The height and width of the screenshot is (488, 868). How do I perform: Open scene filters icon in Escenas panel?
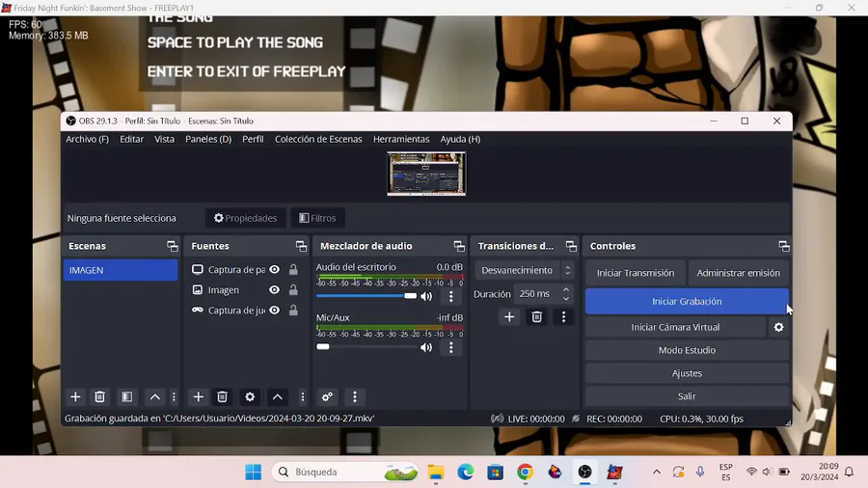coord(126,396)
